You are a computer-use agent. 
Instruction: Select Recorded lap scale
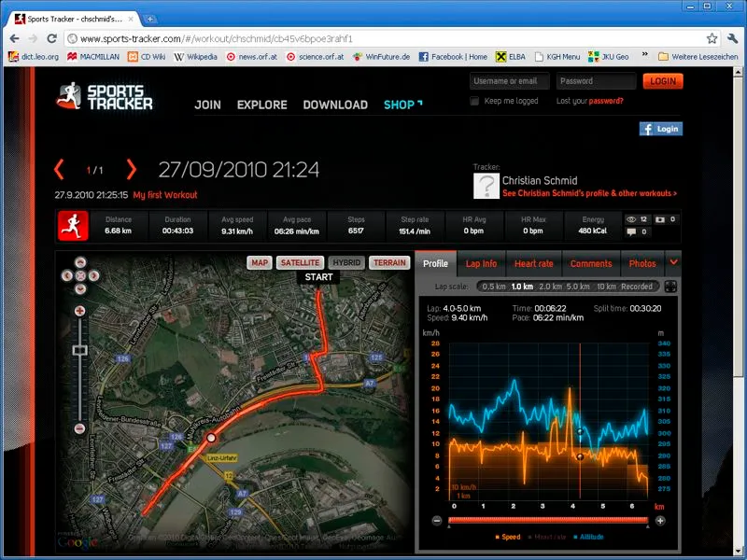tap(637, 287)
